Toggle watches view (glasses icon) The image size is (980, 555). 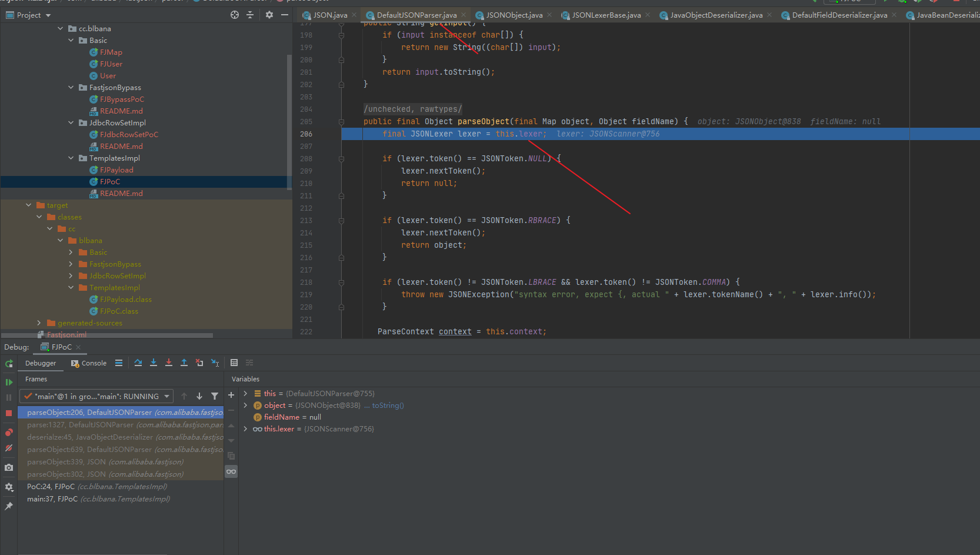[x=231, y=471]
